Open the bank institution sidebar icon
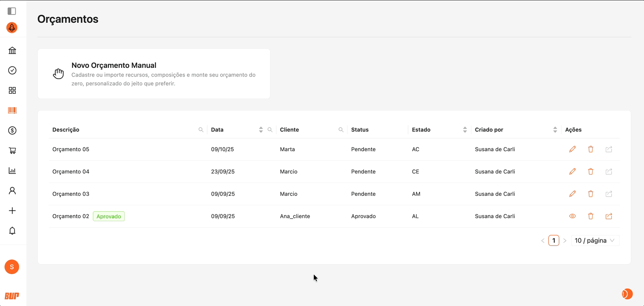 pyautogui.click(x=12, y=51)
